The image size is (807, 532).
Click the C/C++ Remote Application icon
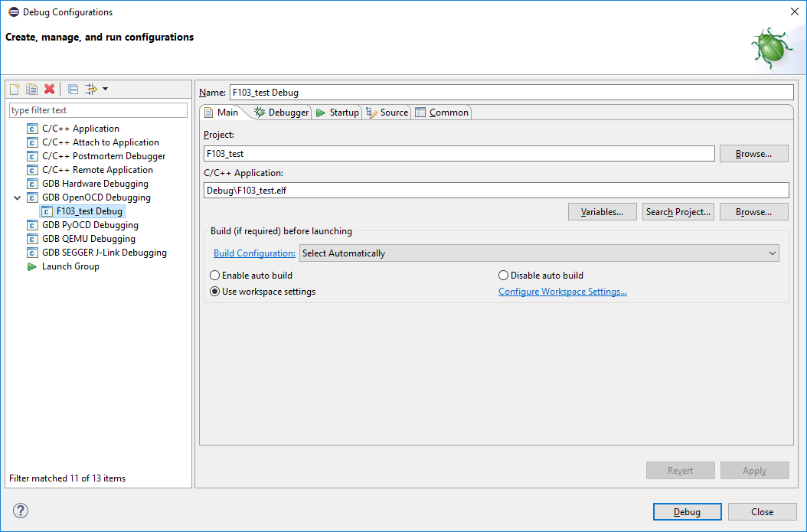tap(32, 170)
